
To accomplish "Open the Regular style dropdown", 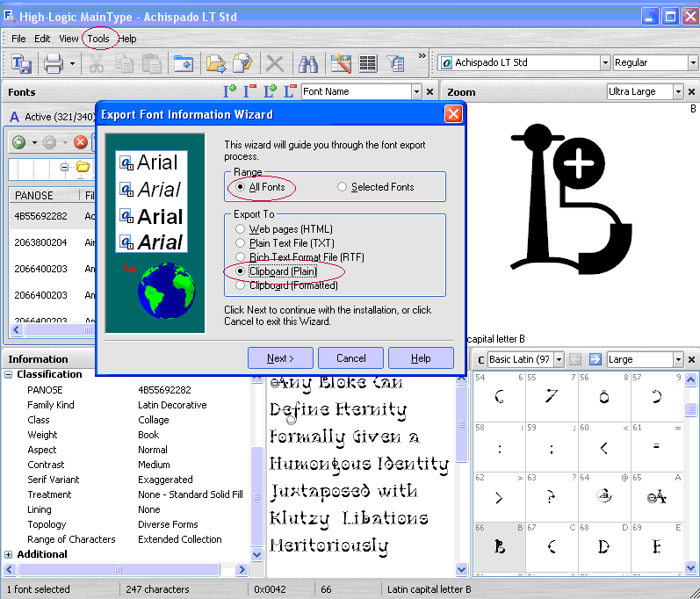I will (x=693, y=62).
